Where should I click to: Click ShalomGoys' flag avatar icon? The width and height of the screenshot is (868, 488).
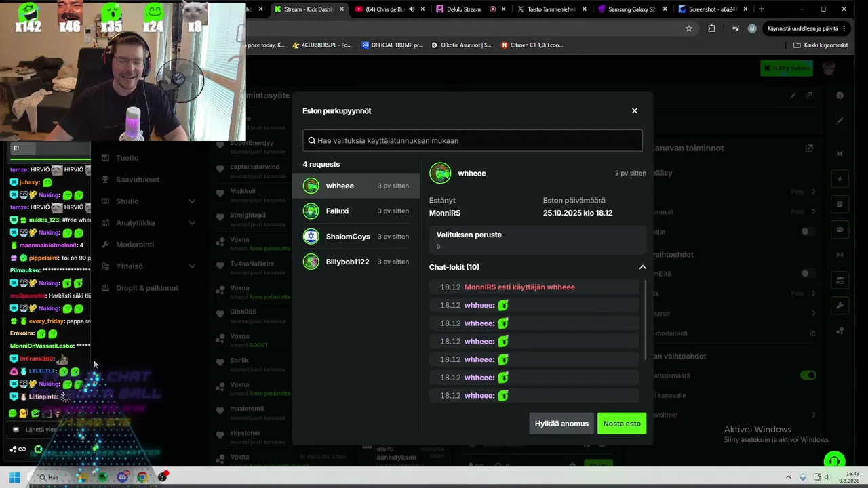(x=311, y=236)
